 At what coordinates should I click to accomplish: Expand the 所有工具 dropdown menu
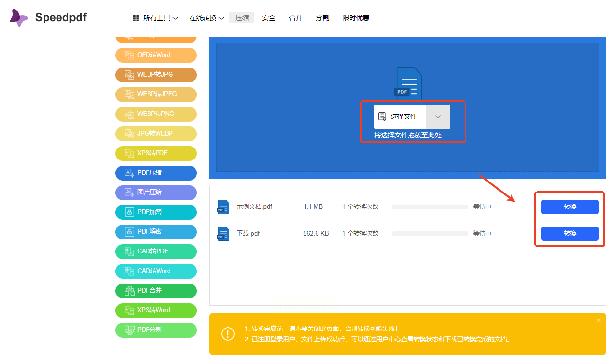161,18
